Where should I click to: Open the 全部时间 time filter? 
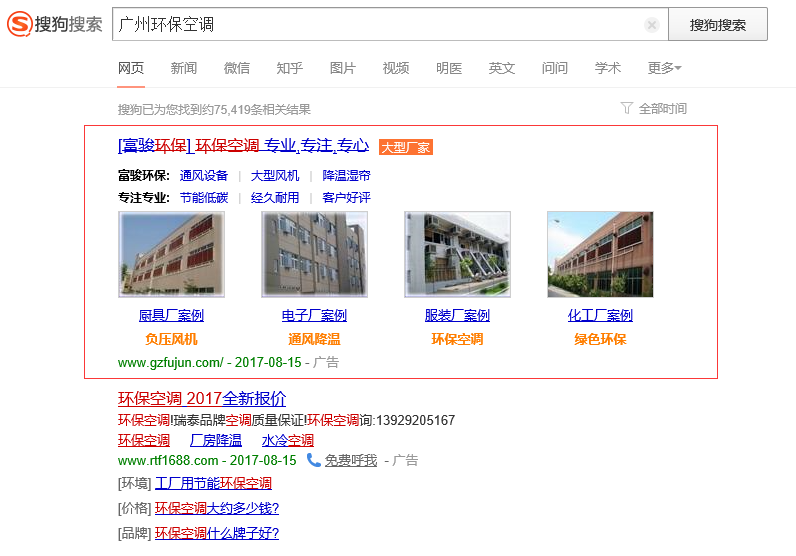point(662,108)
